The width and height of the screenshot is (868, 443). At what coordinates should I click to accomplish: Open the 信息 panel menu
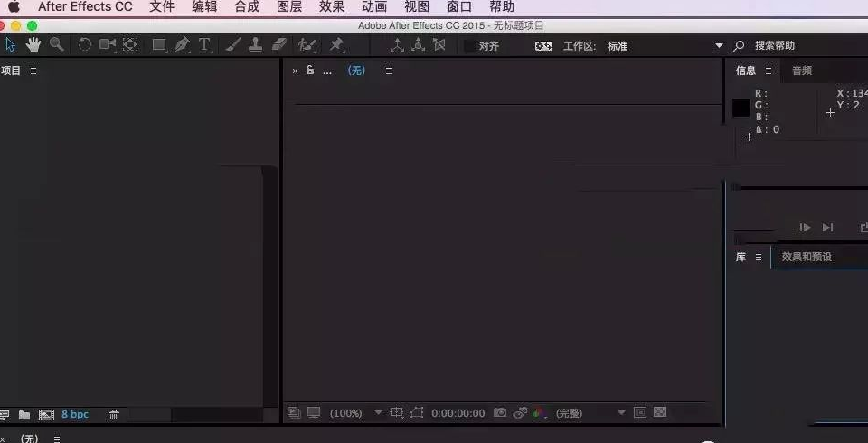click(769, 71)
